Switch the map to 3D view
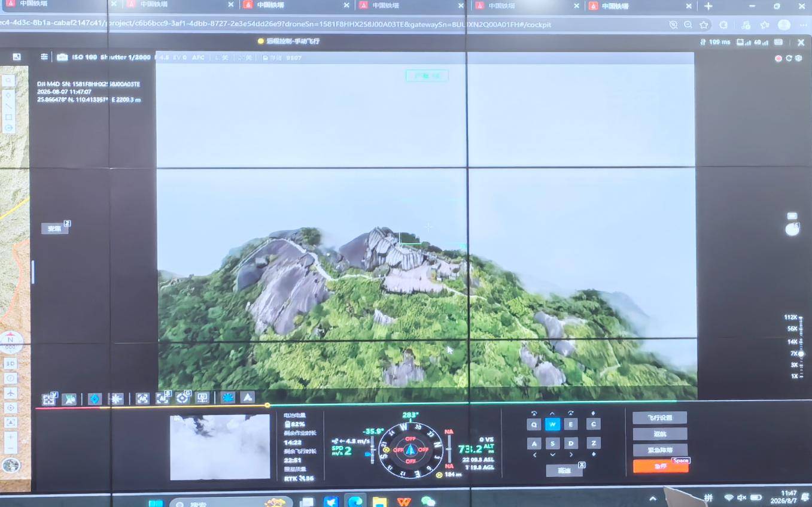The image size is (812, 507). [x=10, y=363]
